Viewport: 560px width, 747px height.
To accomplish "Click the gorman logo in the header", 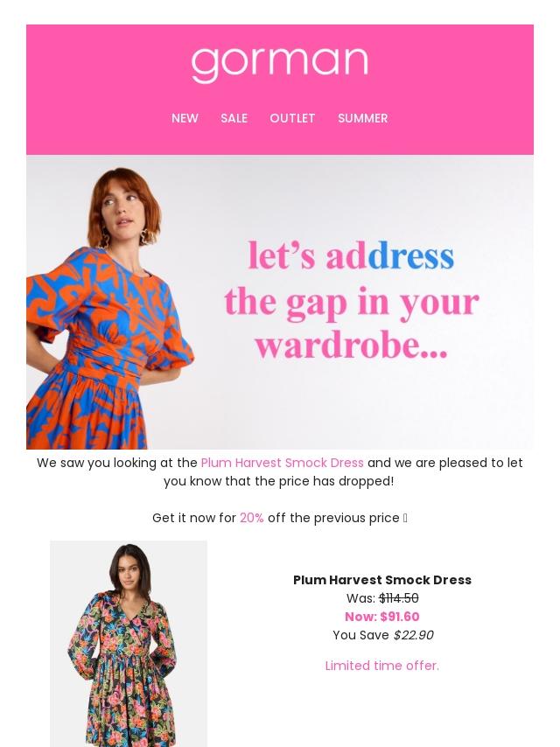I will click(279, 65).
